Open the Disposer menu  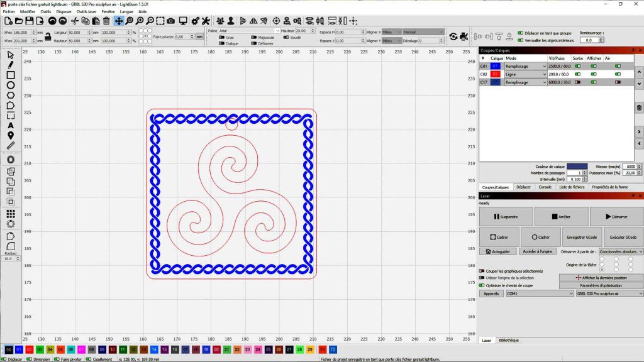[x=64, y=11]
